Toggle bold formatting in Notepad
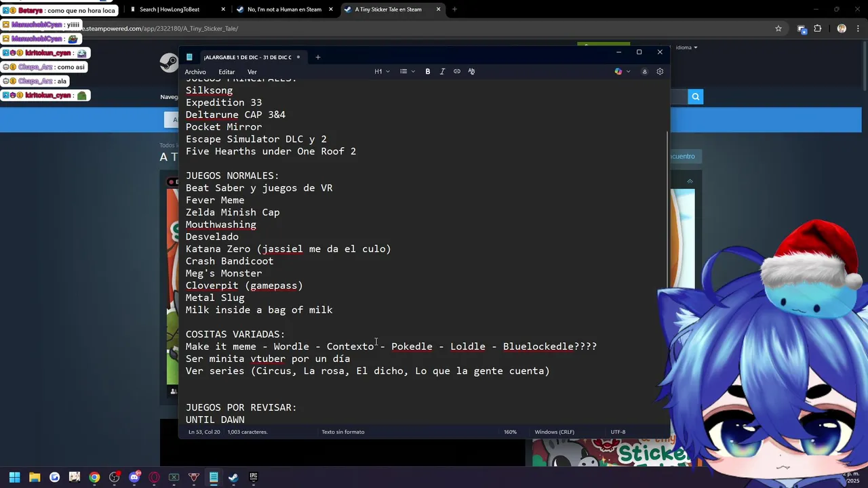The image size is (868, 488). (428, 71)
